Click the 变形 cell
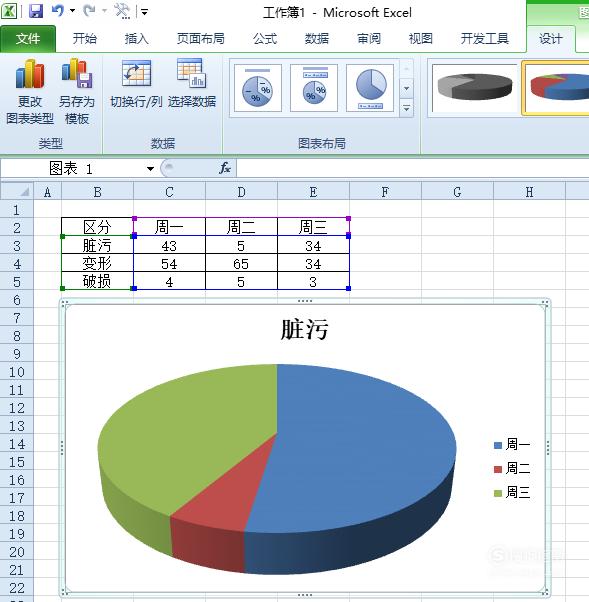 pos(98,263)
